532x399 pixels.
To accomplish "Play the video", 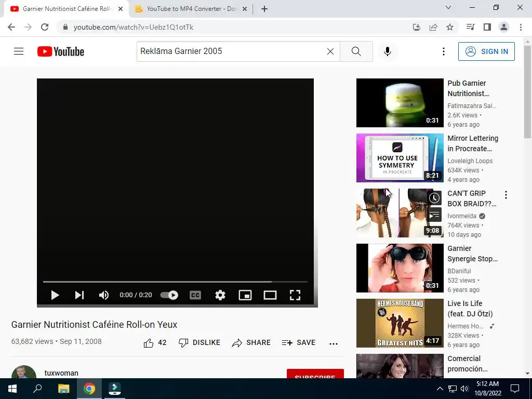I will (55, 295).
